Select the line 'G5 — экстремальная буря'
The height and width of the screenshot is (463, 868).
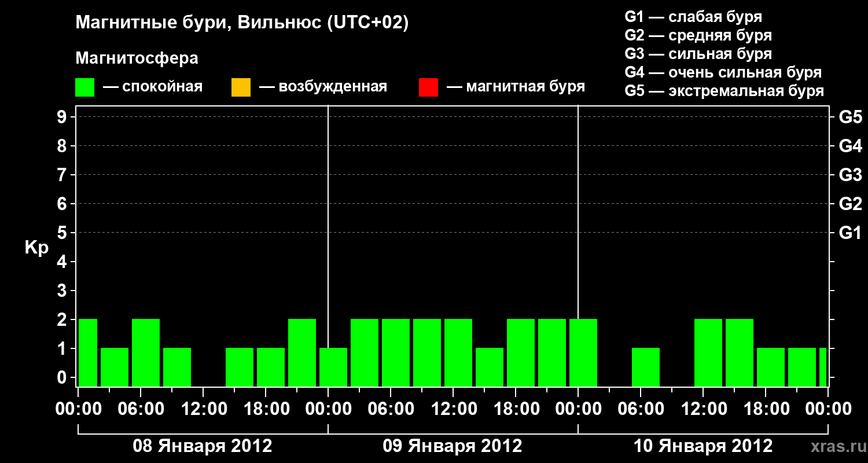[x=724, y=91]
